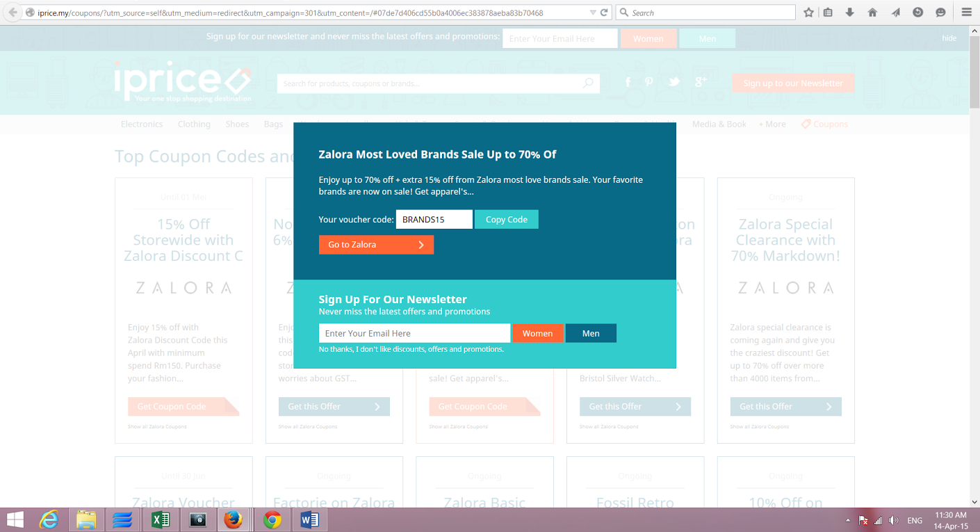Click Get this Offer on Zalora Special Clearance card
980x532 pixels.
tap(786, 407)
